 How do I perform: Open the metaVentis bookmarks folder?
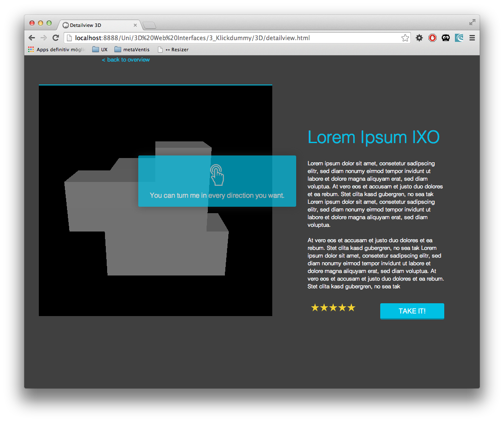(132, 50)
